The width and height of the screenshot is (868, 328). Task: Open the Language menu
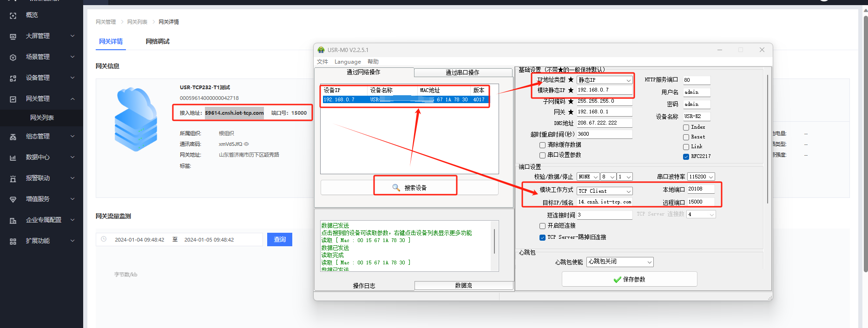tap(348, 62)
